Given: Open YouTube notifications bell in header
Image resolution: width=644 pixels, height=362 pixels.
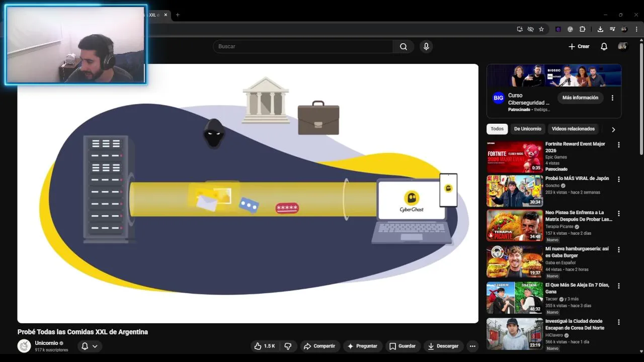Looking at the screenshot, I should (x=604, y=46).
